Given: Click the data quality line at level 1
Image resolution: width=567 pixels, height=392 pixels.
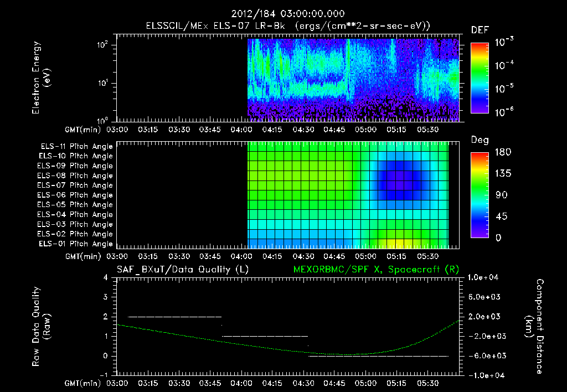Looking at the screenshot, I should [265, 336].
